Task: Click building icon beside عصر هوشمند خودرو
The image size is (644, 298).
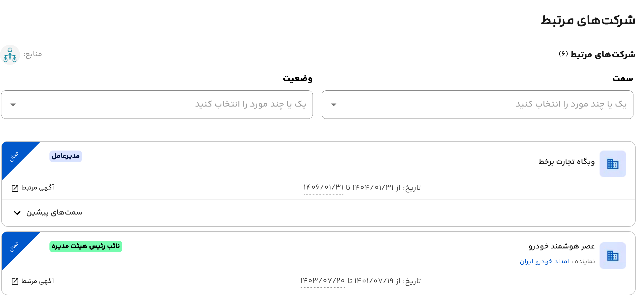Action: tap(612, 255)
